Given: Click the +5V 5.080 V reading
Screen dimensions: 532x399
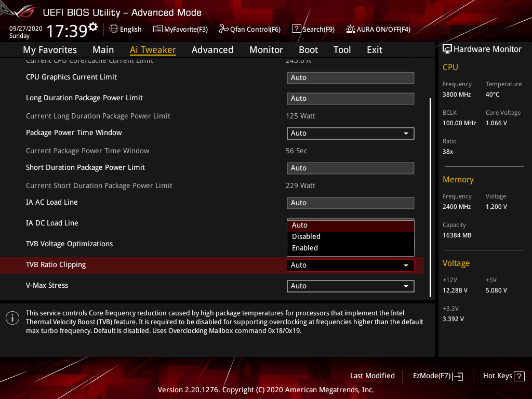Looking at the screenshot, I should (496, 290).
